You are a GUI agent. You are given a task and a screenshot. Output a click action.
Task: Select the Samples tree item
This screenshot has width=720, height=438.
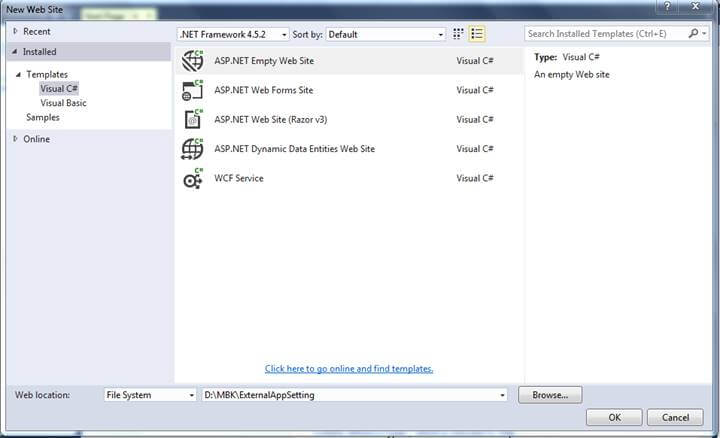[x=43, y=117]
